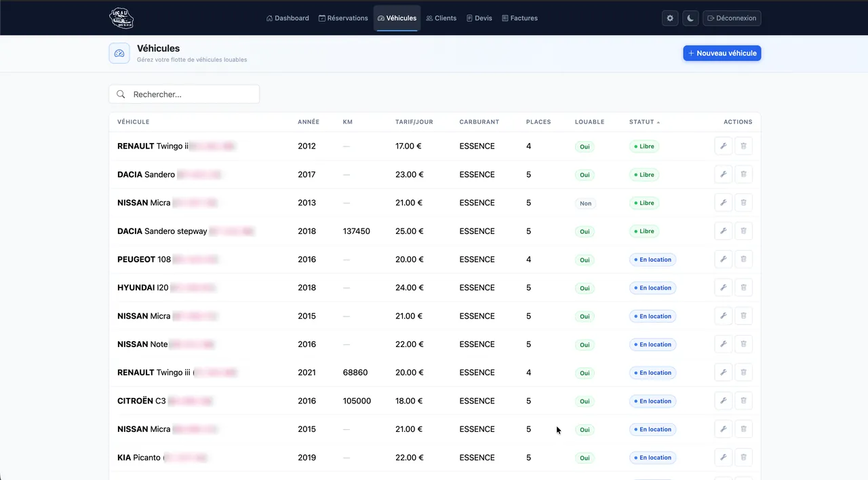Open wrench action for DACIA Sandero stepway
Image resolution: width=868 pixels, height=480 pixels.
[723, 231]
